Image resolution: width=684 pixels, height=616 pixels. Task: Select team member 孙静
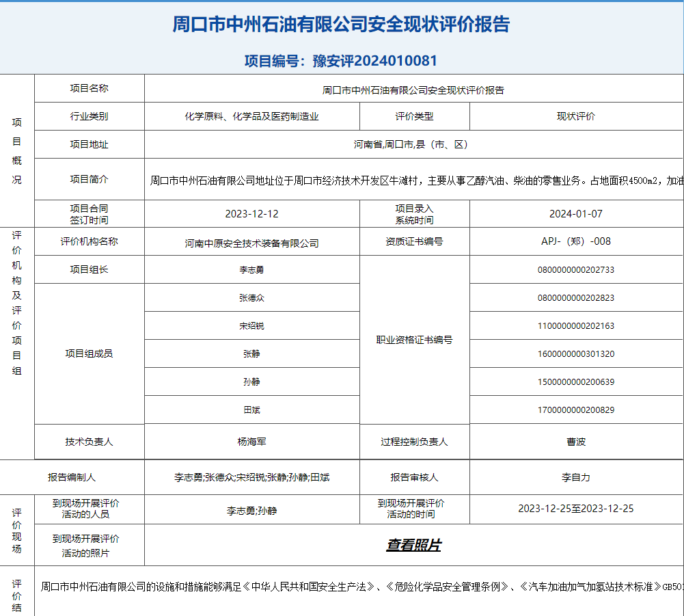point(251,382)
